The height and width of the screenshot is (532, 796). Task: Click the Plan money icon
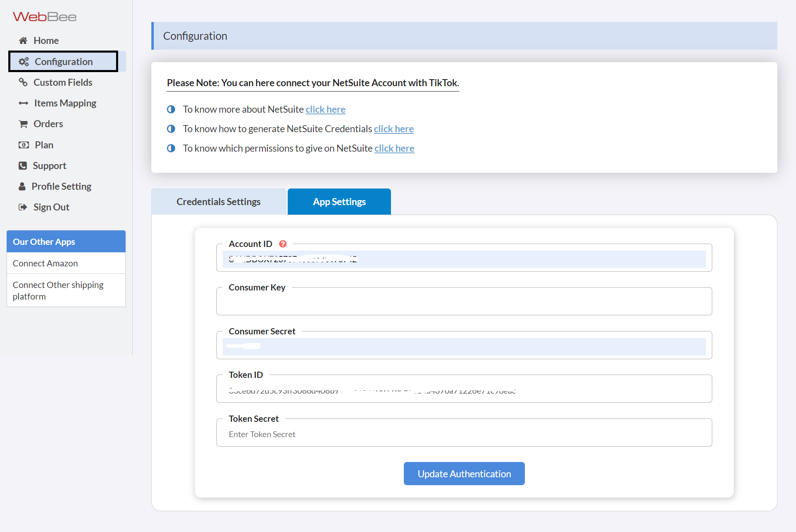(x=24, y=145)
